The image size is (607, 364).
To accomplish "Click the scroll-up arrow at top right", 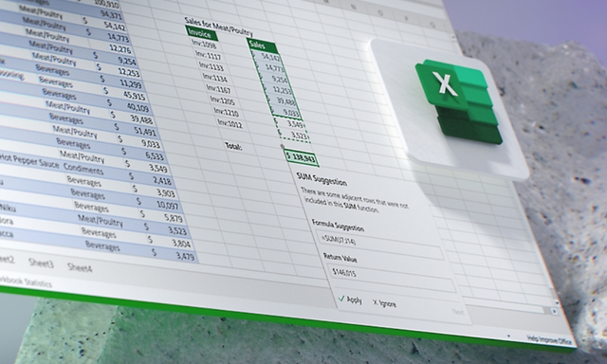I will click(x=453, y=36).
